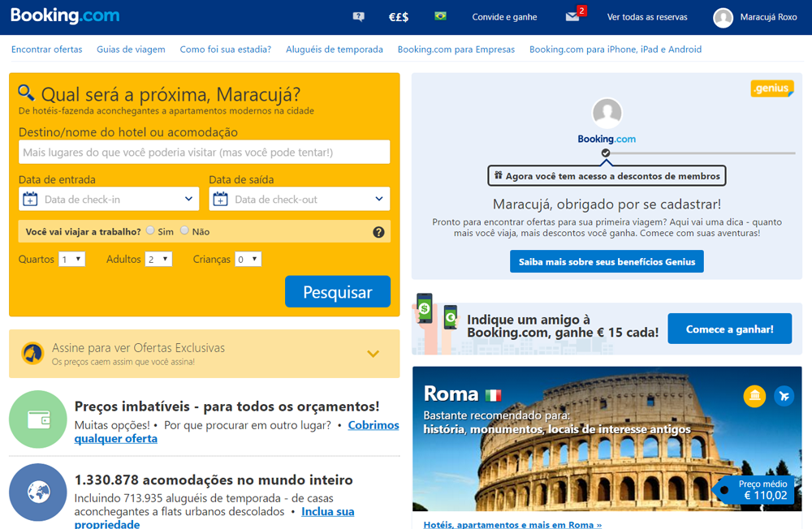Open the help question chat icon
This screenshot has width=812, height=529.
pos(358,16)
